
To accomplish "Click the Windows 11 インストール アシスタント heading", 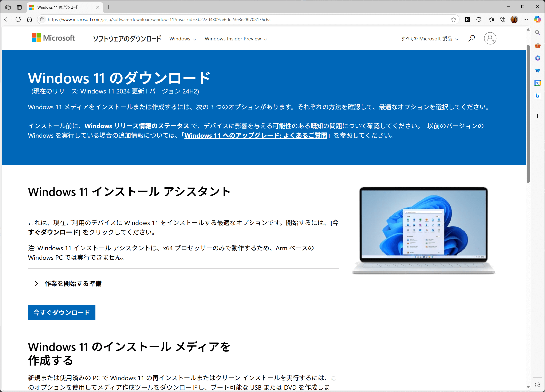I will coord(129,192).
